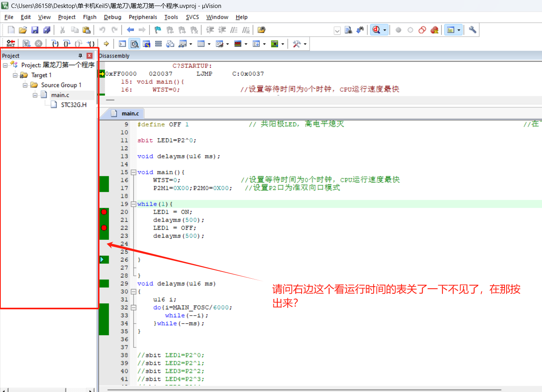Open the Registers Window icon
The height and width of the screenshot is (392, 542).
coord(158,44)
